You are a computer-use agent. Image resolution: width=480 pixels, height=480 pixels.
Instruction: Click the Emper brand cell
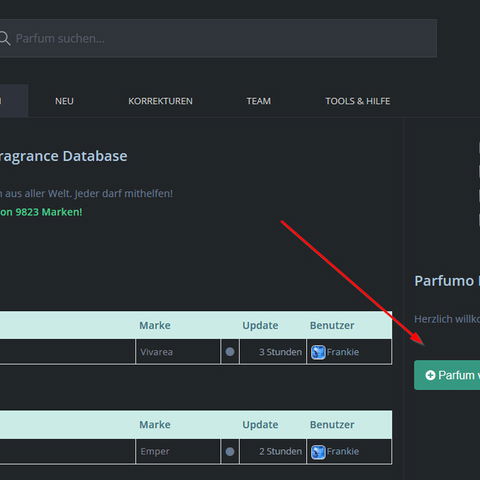pos(178,451)
